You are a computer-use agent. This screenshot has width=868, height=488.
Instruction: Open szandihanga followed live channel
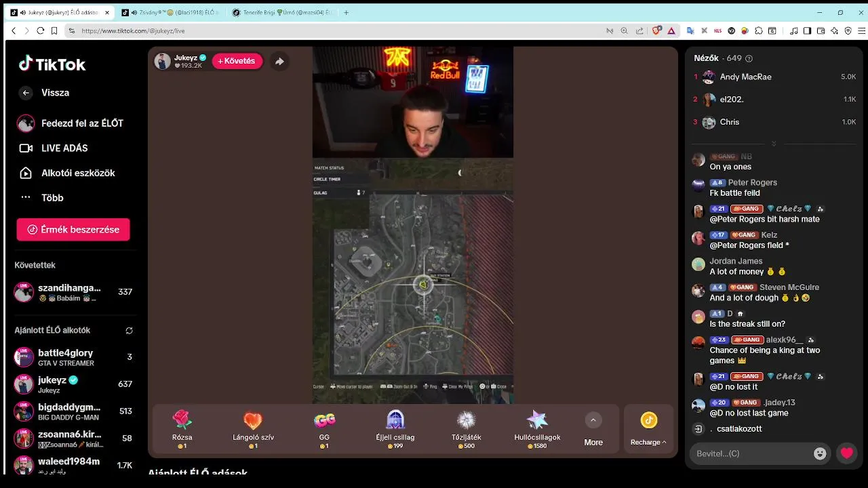[73, 292]
